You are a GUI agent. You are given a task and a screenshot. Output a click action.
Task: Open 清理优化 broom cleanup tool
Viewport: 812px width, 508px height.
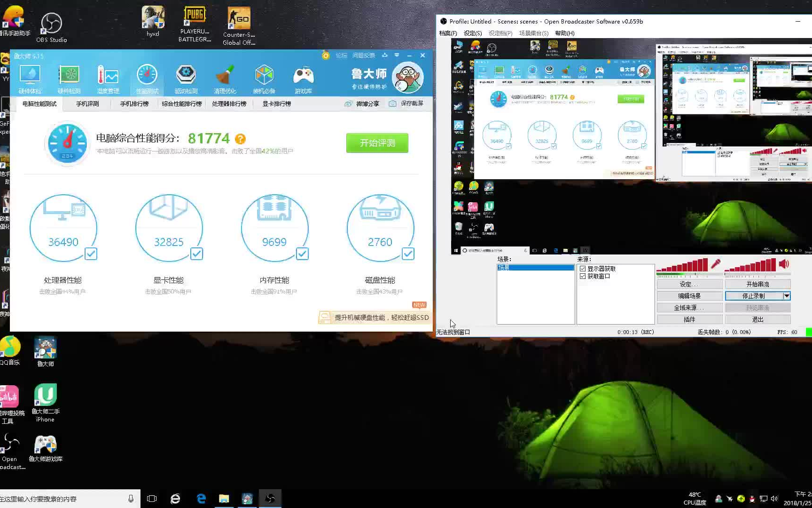point(225,79)
